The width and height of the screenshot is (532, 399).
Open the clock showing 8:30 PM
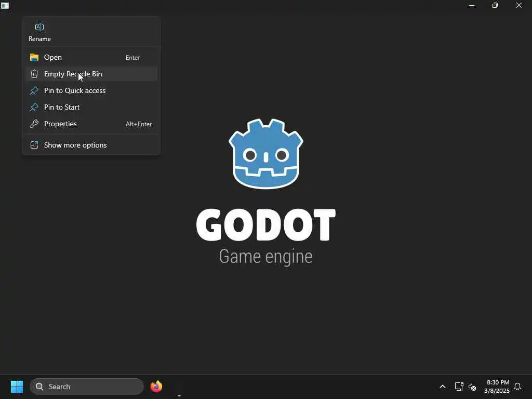(497, 387)
